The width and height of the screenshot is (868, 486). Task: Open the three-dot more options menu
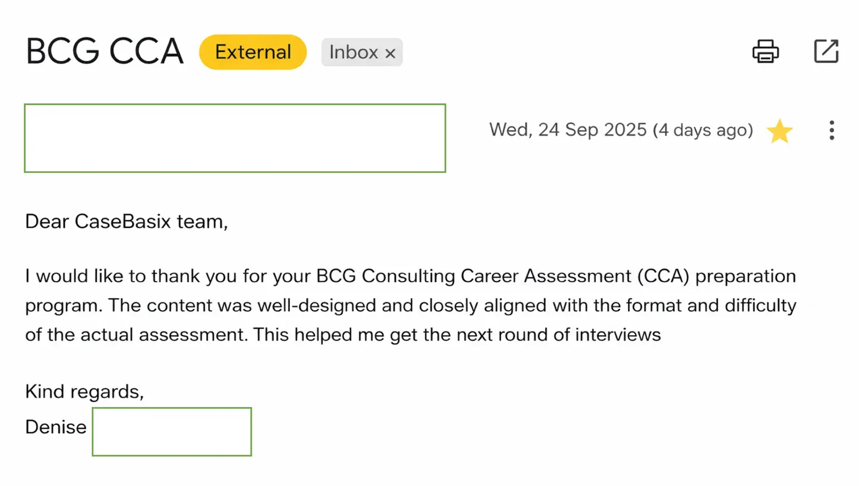[831, 131]
